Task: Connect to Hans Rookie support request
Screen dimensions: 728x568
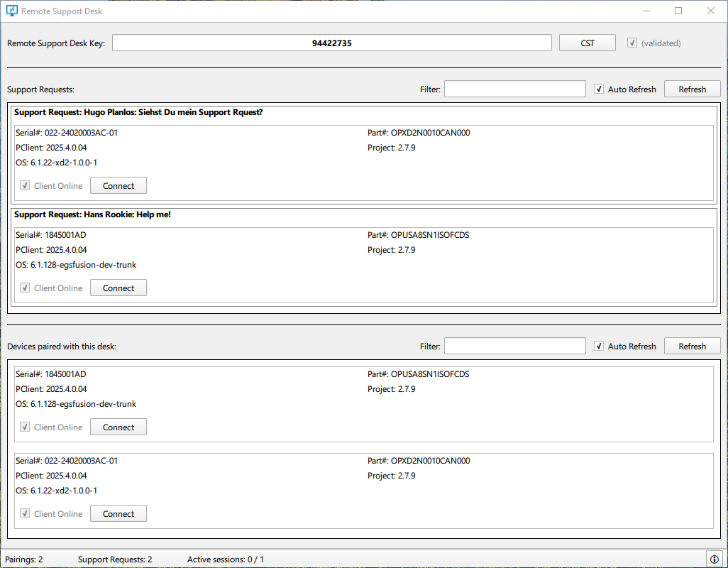Action: point(118,288)
